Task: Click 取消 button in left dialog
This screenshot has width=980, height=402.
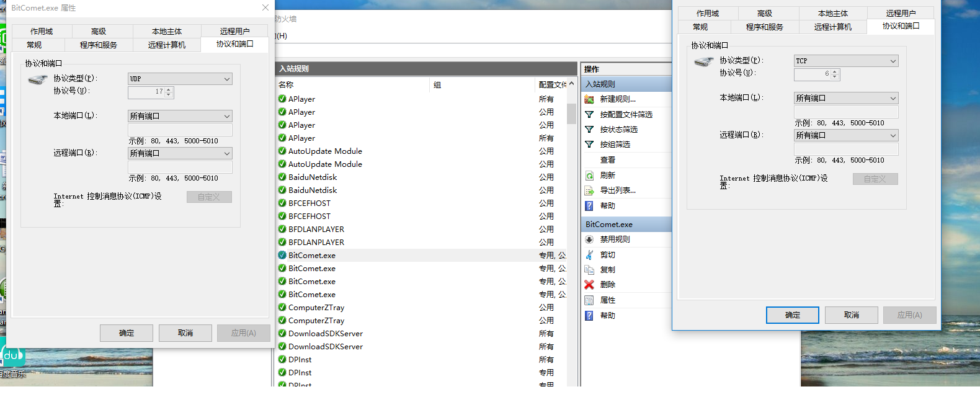Action: pos(185,333)
